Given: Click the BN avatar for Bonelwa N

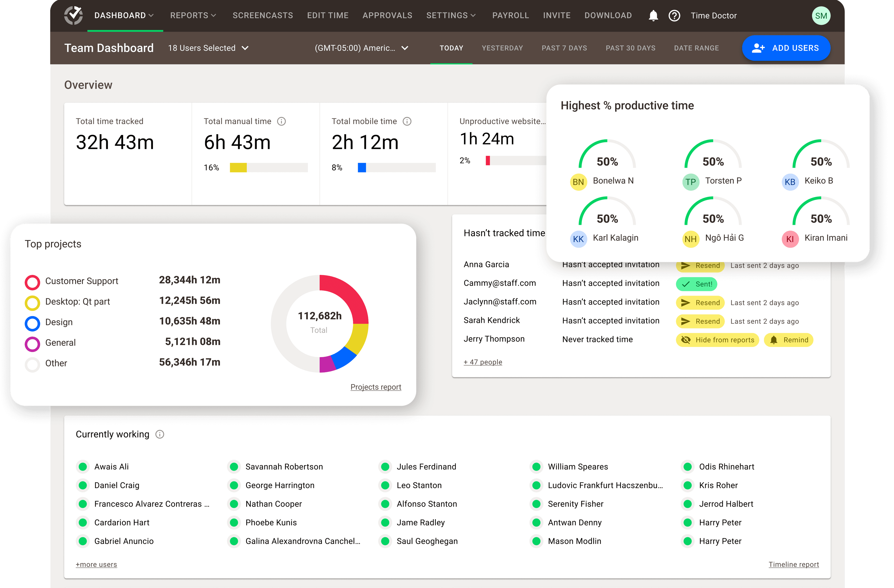Looking at the screenshot, I should [578, 182].
